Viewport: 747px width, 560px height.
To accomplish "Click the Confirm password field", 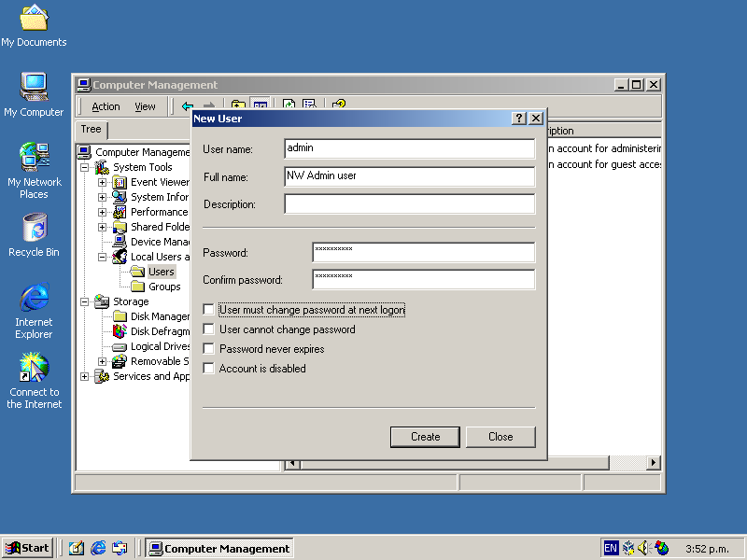I will [424, 279].
